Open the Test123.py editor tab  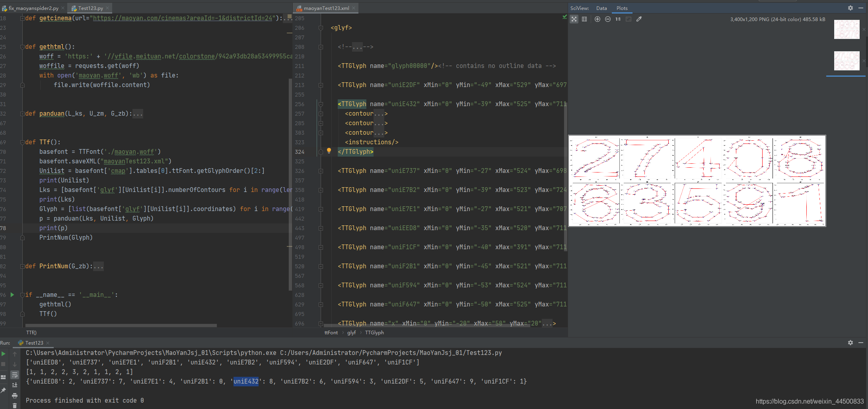tap(90, 8)
